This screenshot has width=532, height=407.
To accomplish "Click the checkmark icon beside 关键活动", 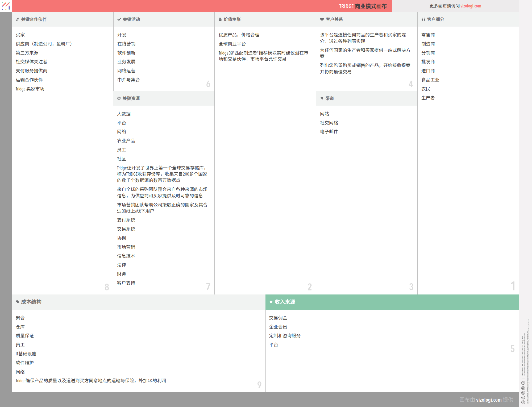I will click(x=119, y=19).
